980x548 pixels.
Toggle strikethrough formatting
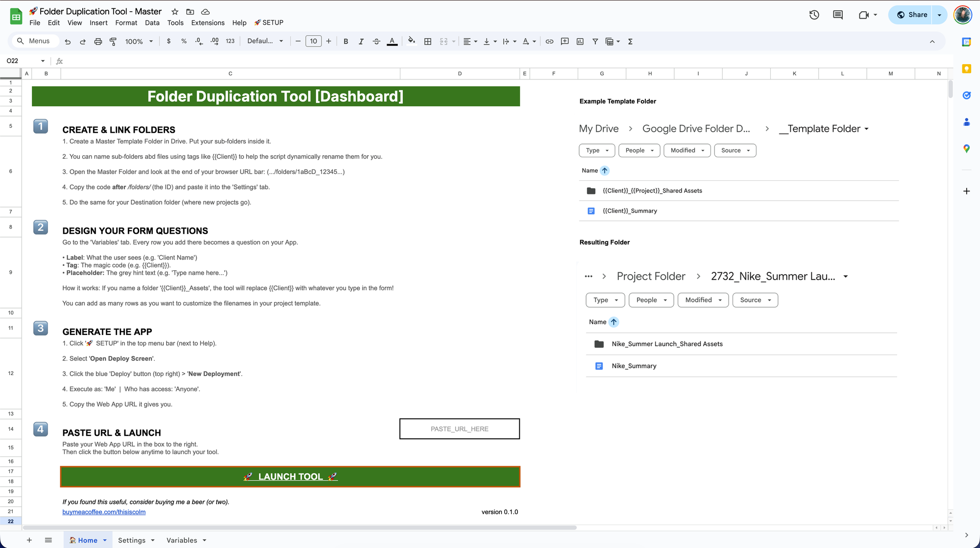coord(376,42)
